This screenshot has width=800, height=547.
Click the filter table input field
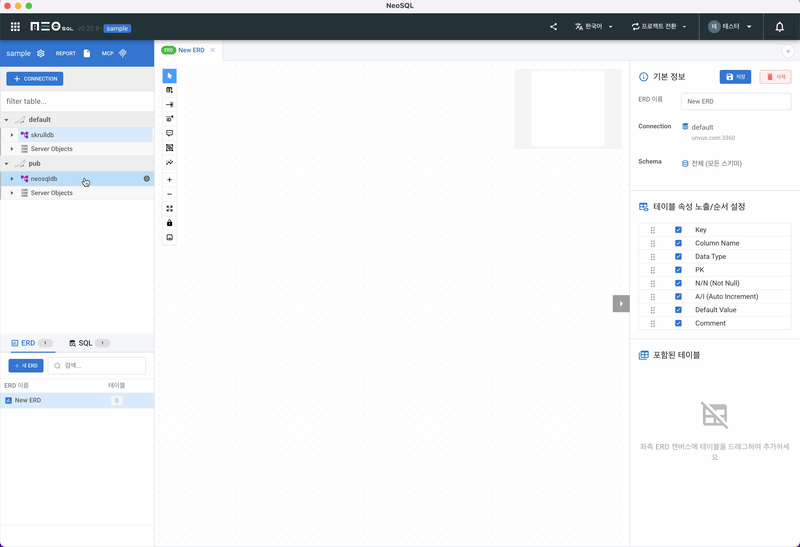tap(76, 101)
